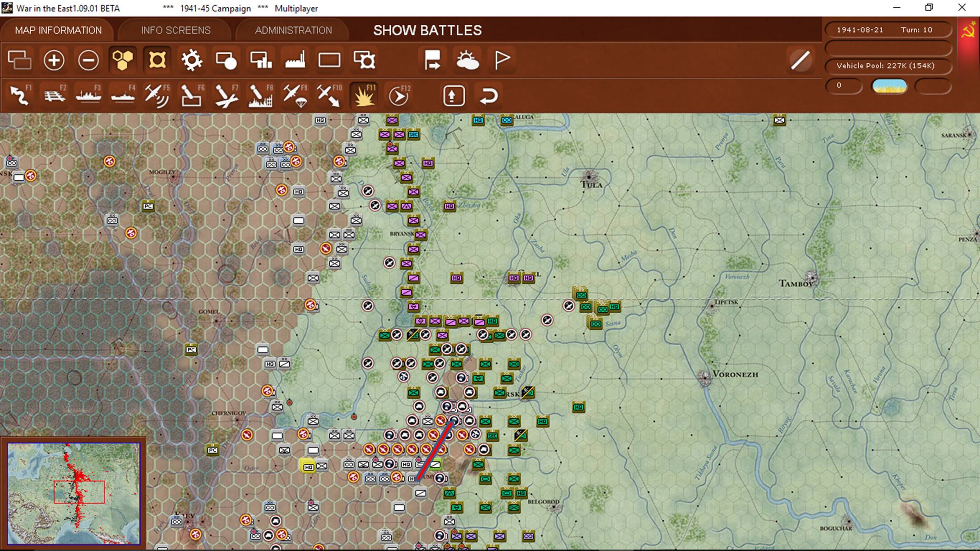Click the minimap overview

coord(73,493)
